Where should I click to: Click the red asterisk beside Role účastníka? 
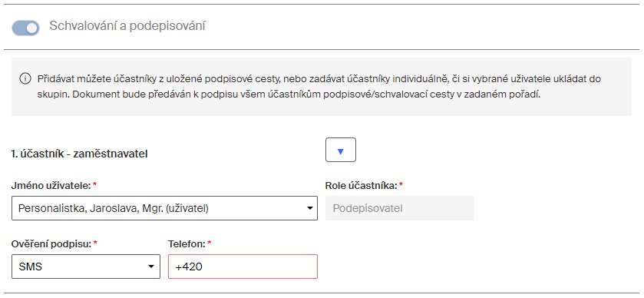point(401,184)
